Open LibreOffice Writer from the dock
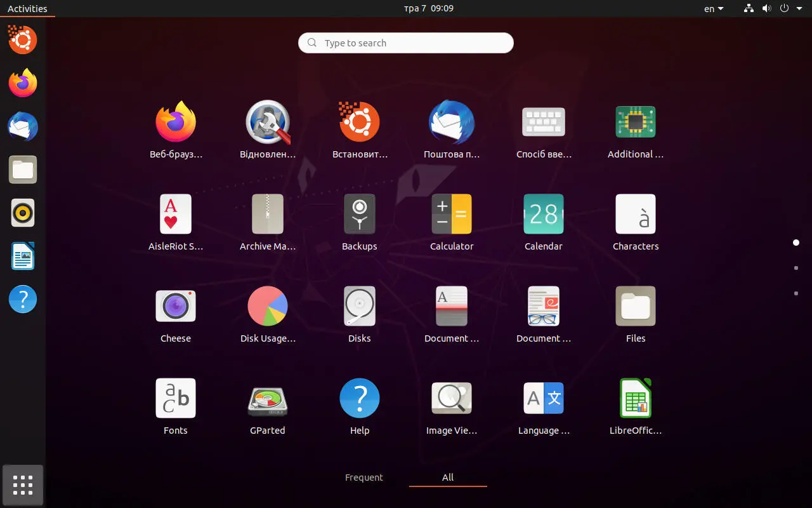The width and height of the screenshot is (812, 508). [23, 255]
